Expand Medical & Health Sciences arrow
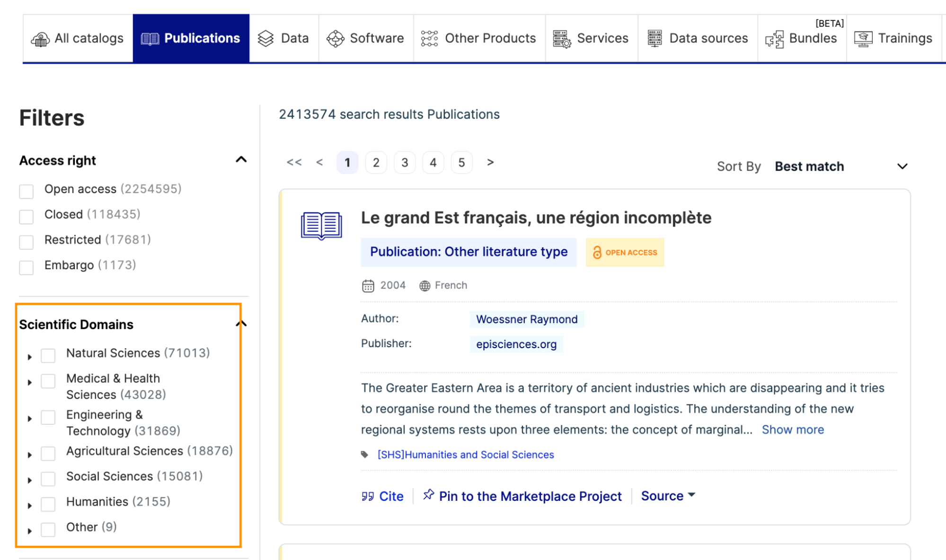Screen dimensions: 946x560 (30, 383)
